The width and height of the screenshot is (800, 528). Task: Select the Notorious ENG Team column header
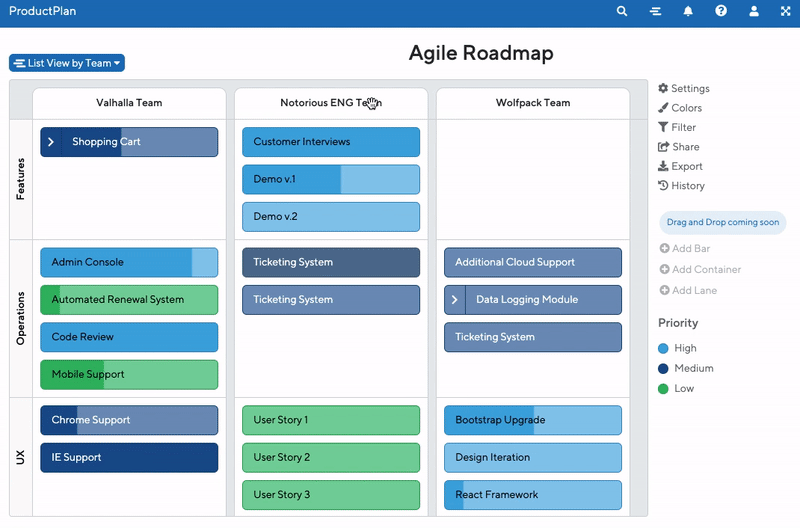click(x=331, y=103)
